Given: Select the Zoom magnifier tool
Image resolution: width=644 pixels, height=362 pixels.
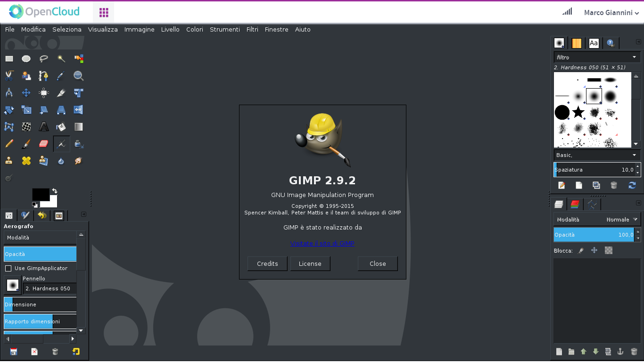Looking at the screenshot, I should tap(79, 76).
